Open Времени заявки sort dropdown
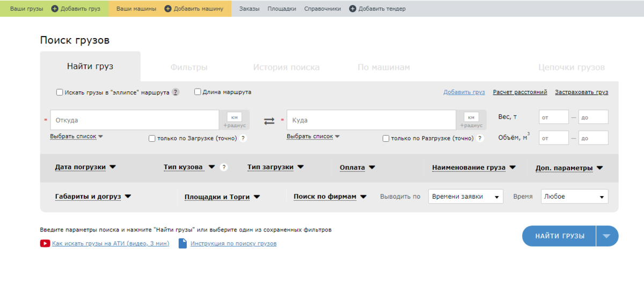The image size is (644, 283). point(466,197)
